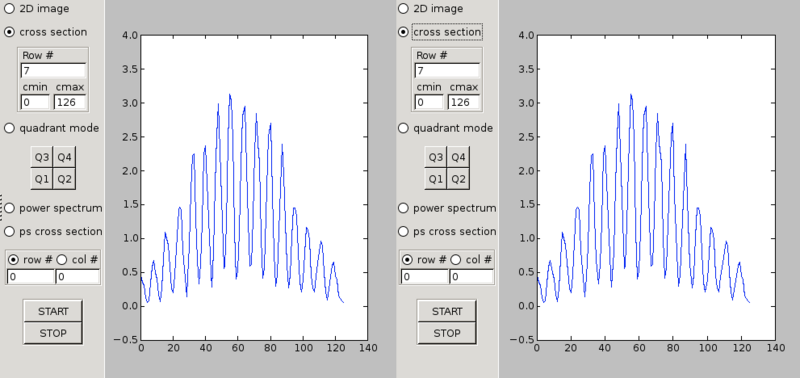This screenshot has width=800, height=378.
Task: Enable quadrant mode in the left panel
Action: pos(10,128)
